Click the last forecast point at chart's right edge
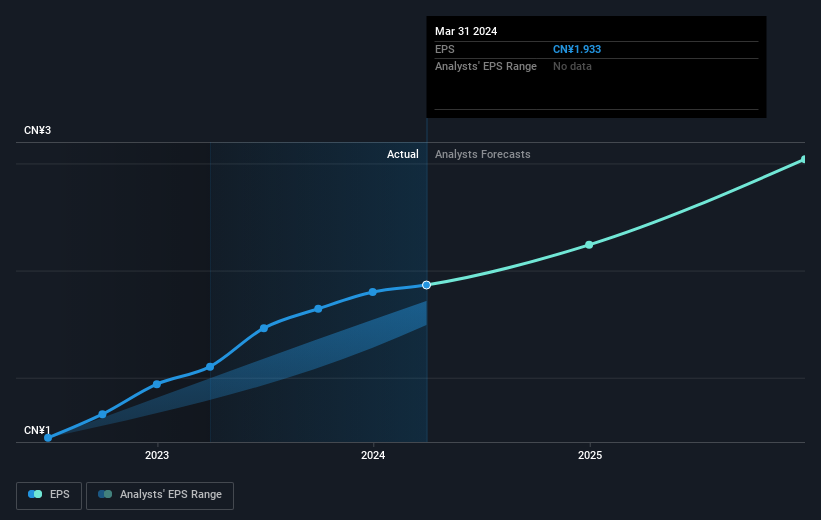The height and width of the screenshot is (520, 821). tap(804, 159)
